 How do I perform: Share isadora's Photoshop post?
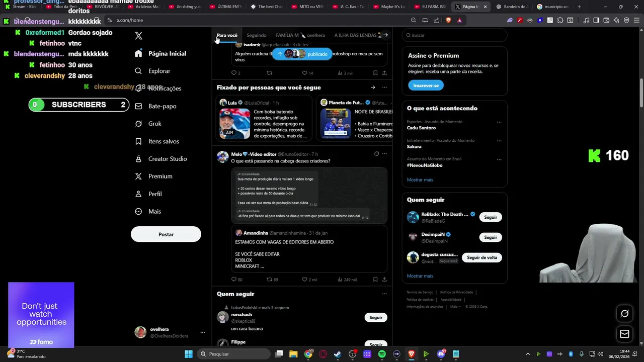384,73
